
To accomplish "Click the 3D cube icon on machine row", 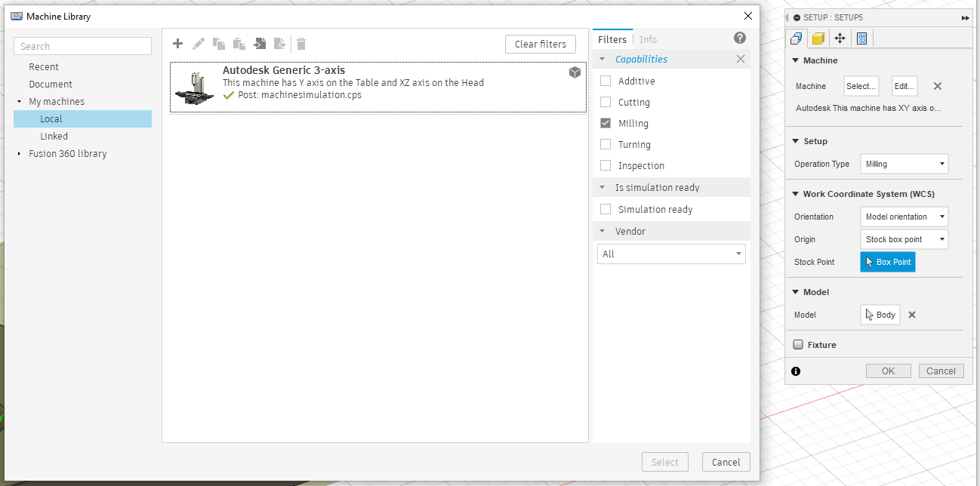I will pos(575,72).
